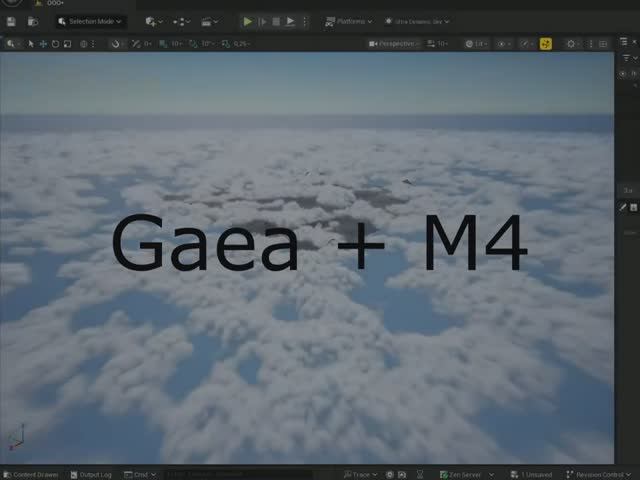
Task: Open the viewport stats pencil dropdown
Action: pyautogui.click(x=527, y=44)
